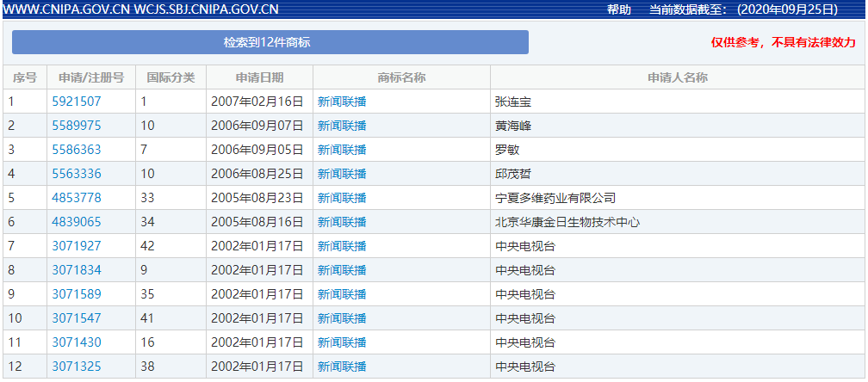This screenshot has height=382, width=868.
Task: Open registration number 3071589
Action: coord(77,293)
